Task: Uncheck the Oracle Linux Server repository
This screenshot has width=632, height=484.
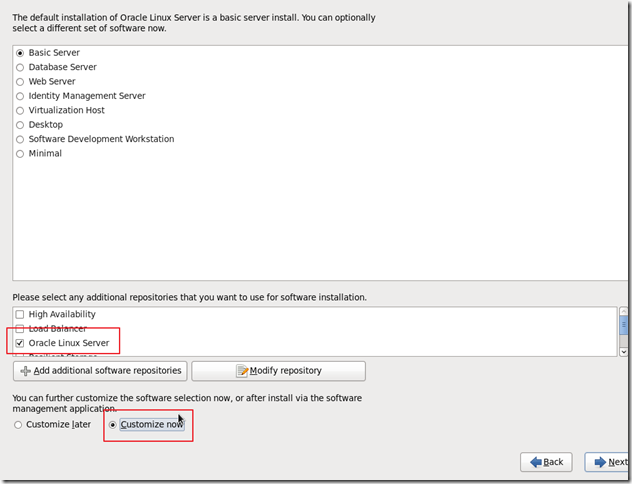Action: coord(20,343)
